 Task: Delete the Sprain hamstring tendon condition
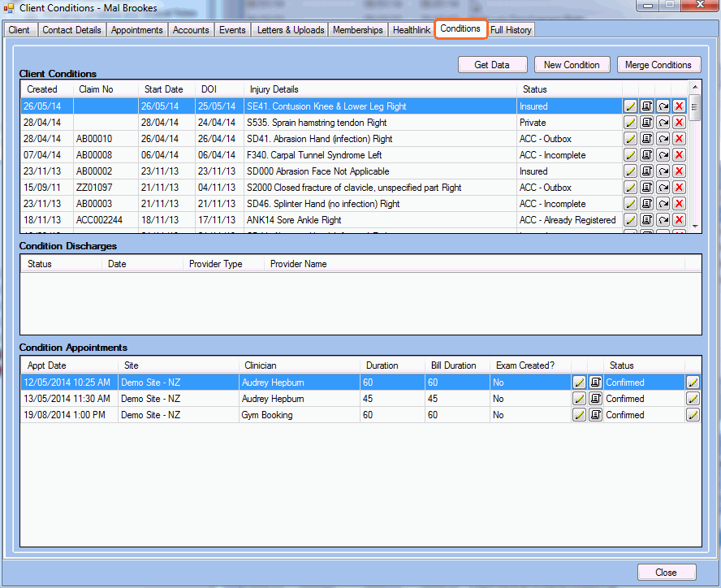(x=679, y=123)
